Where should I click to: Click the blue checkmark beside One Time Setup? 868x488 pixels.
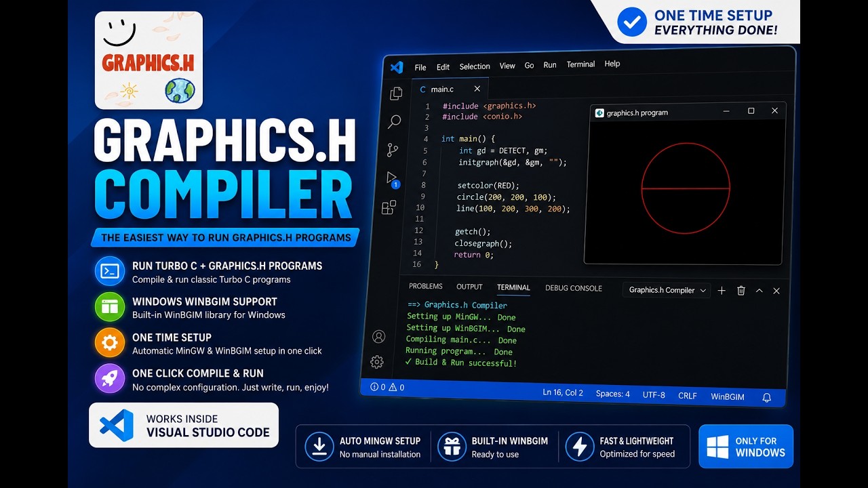631,22
